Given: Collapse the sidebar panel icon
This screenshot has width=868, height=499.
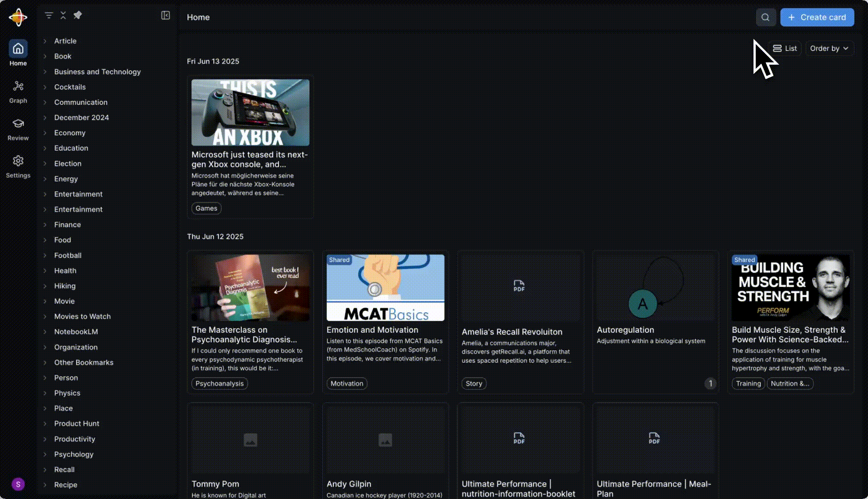Looking at the screenshot, I should click(x=165, y=15).
